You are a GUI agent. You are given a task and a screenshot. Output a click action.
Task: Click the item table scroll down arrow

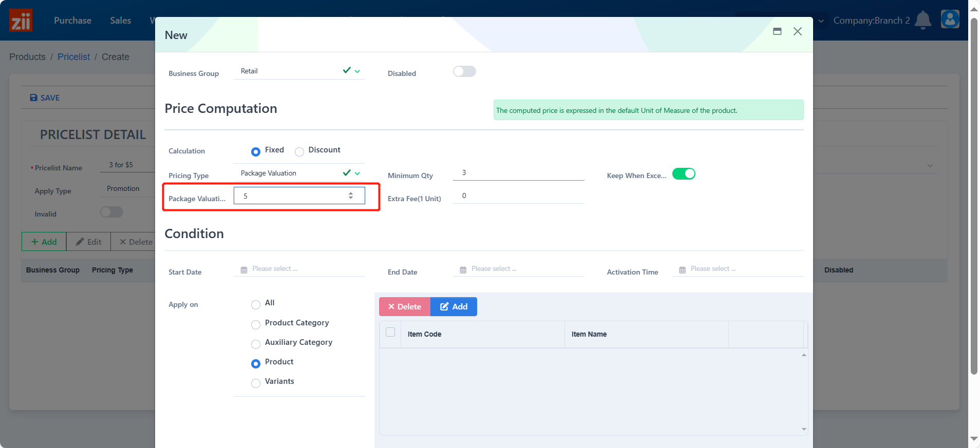coord(804,430)
